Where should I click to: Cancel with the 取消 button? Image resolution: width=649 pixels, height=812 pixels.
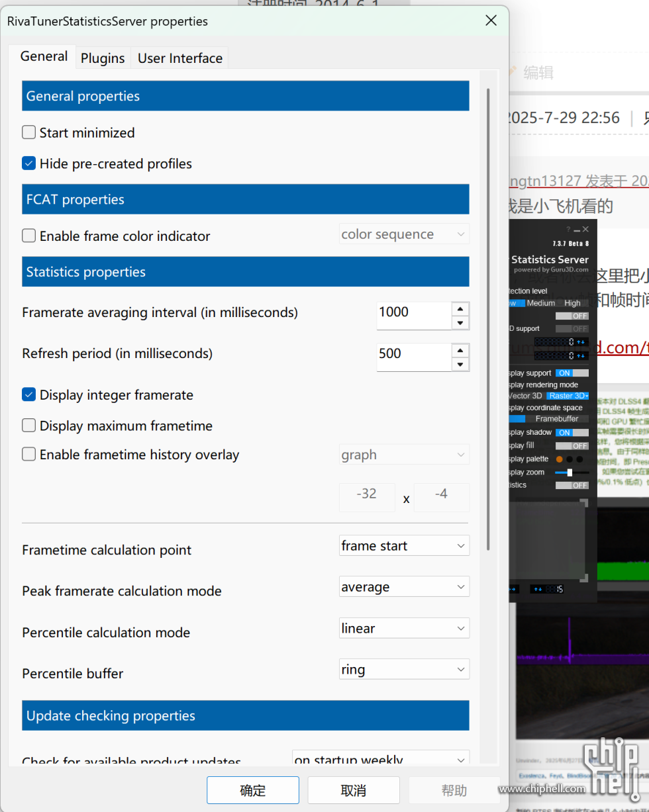[354, 790]
